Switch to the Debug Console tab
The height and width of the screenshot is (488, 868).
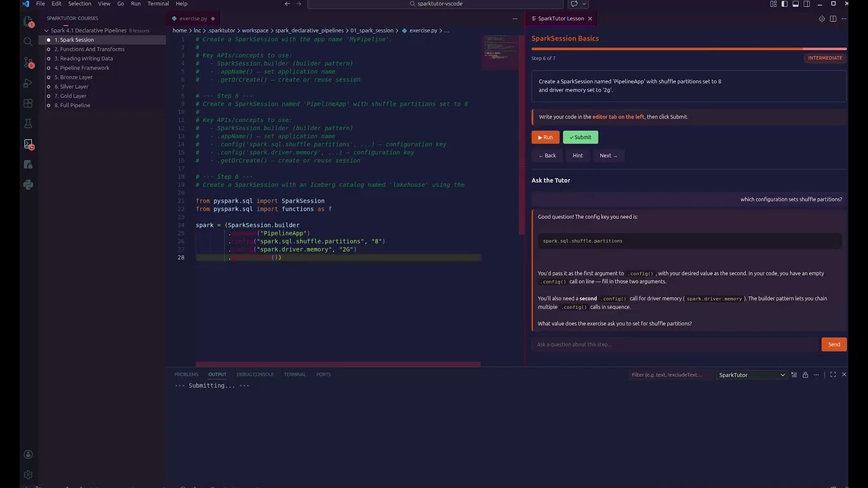[255, 374]
